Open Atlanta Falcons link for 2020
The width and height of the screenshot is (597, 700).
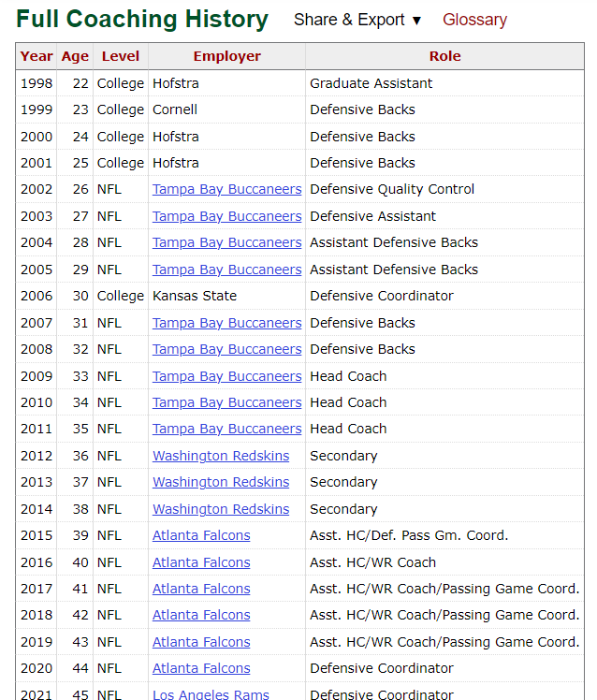pyautogui.click(x=201, y=668)
